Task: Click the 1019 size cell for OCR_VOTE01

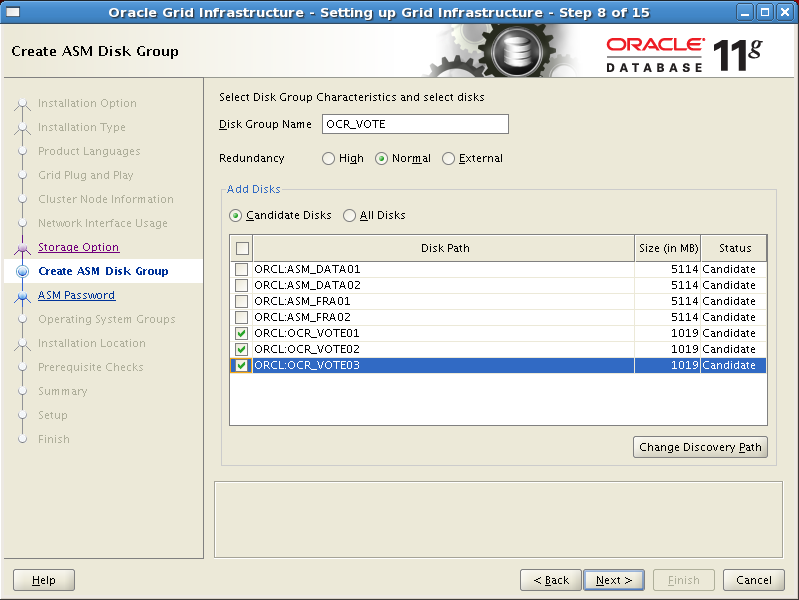Action: click(668, 333)
